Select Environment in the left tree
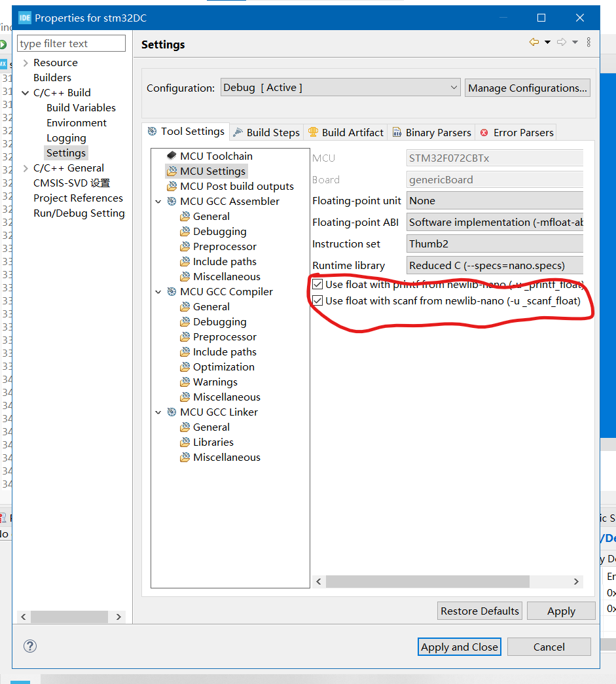 77,123
